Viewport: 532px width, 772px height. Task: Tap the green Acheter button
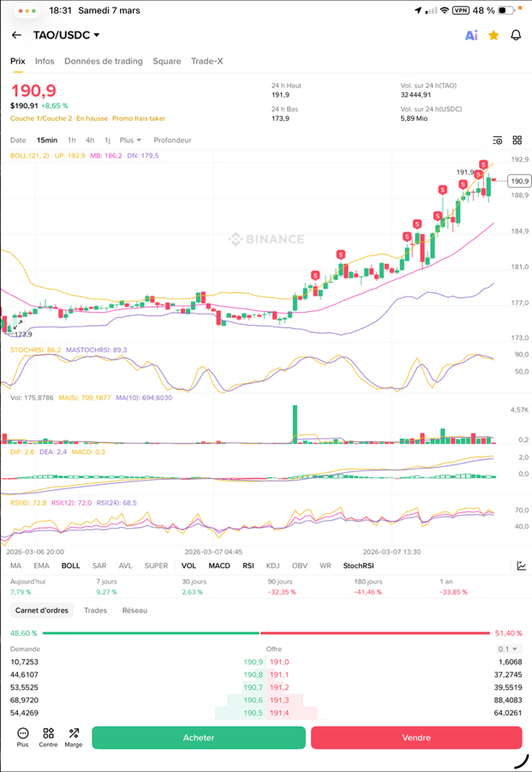(199, 738)
